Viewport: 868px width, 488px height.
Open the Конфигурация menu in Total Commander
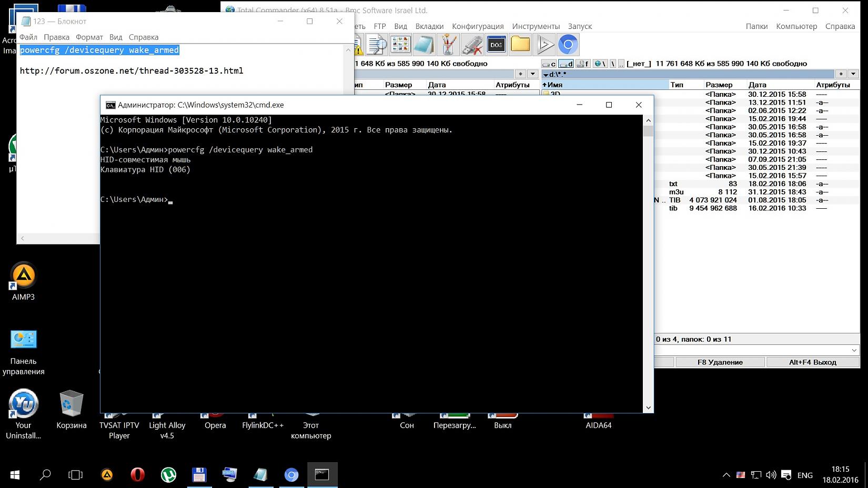tap(478, 26)
